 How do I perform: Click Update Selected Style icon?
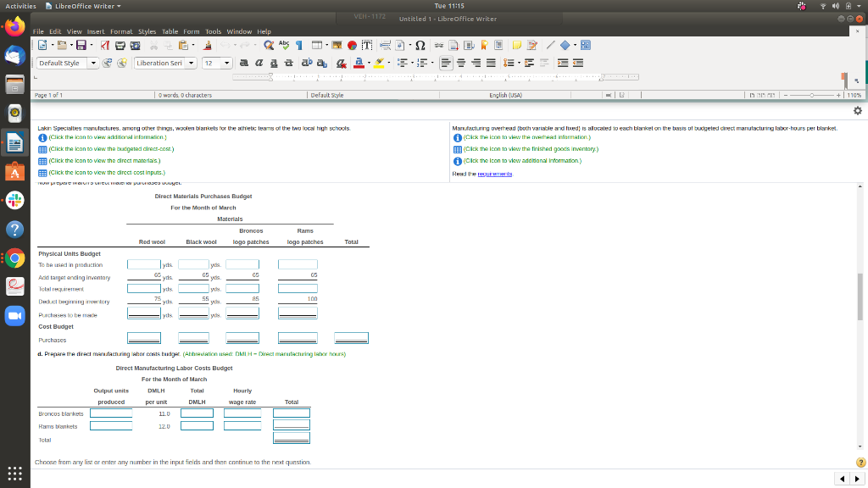[x=108, y=63]
